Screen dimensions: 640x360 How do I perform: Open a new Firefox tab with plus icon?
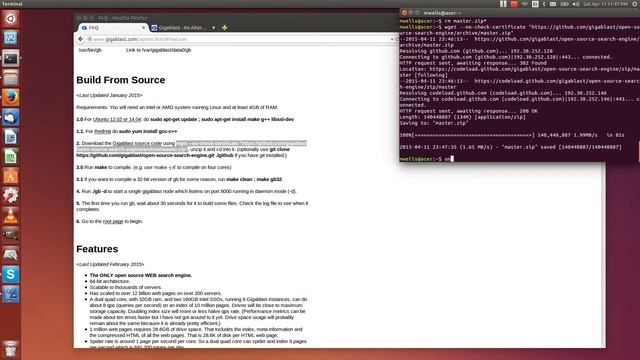tap(224, 28)
